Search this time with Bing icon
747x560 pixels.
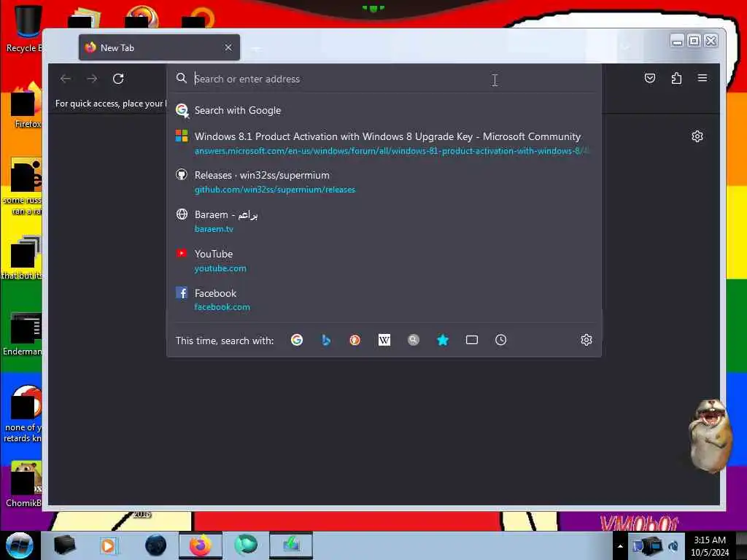pyautogui.click(x=326, y=340)
